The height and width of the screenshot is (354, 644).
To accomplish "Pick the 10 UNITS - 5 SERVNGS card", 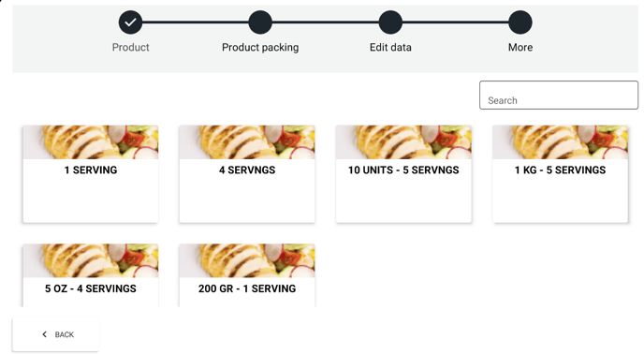I will click(x=403, y=174).
